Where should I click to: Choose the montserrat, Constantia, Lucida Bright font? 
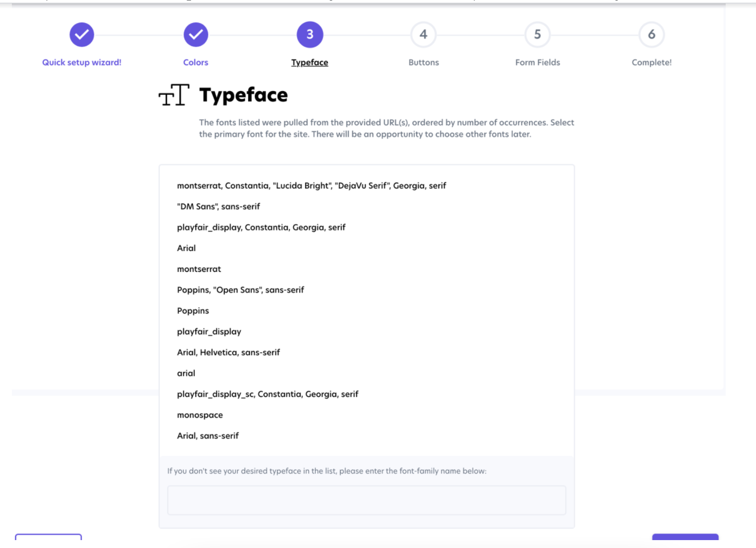pyautogui.click(x=311, y=186)
